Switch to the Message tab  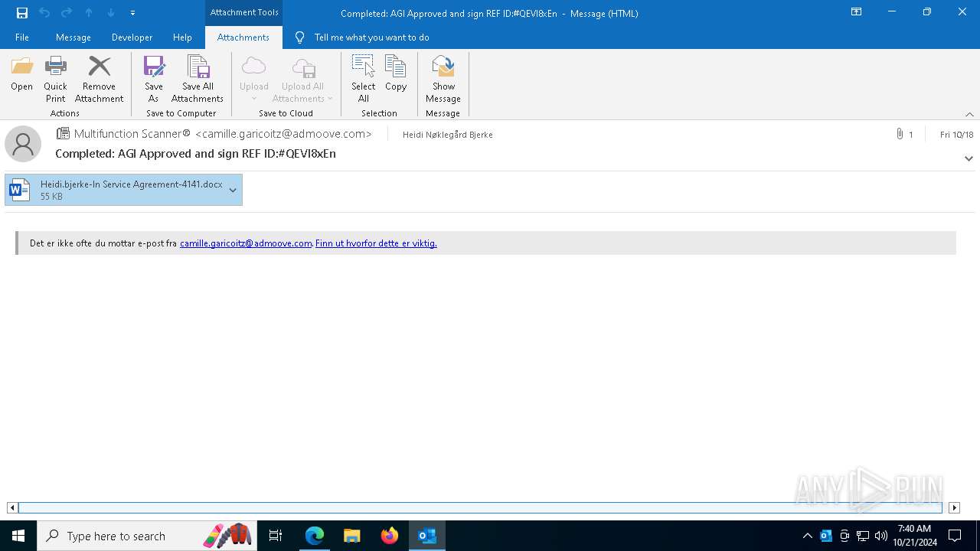point(73,37)
